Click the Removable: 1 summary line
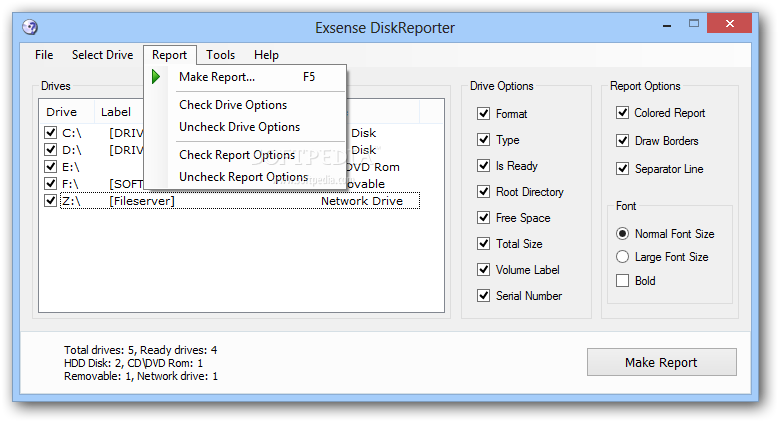The width and height of the screenshot is (779, 422). [x=141, y=376]
